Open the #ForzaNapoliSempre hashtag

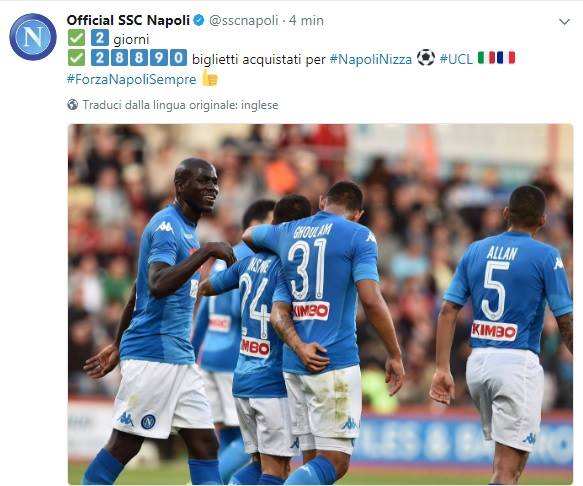click(132, 79)
